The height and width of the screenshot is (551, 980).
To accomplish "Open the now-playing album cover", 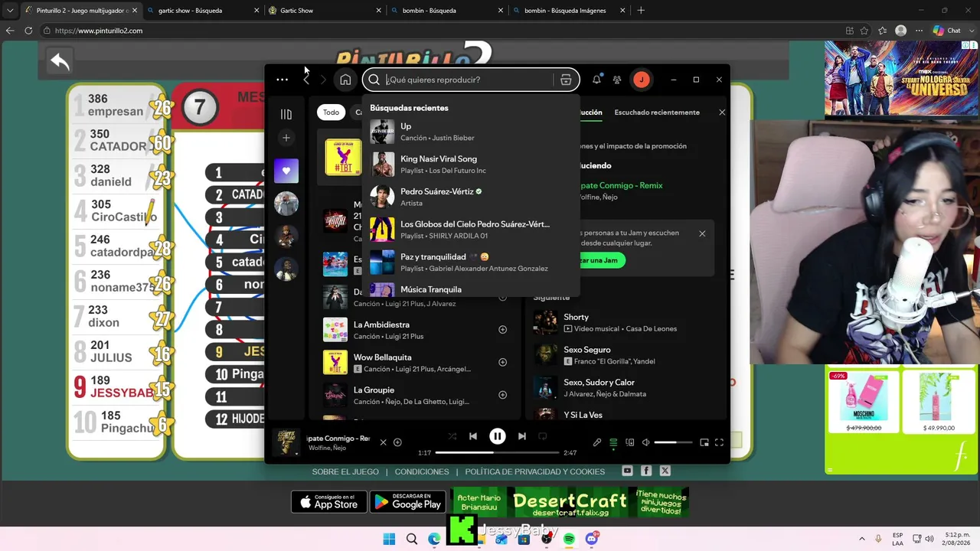I will tap(286, 442).
